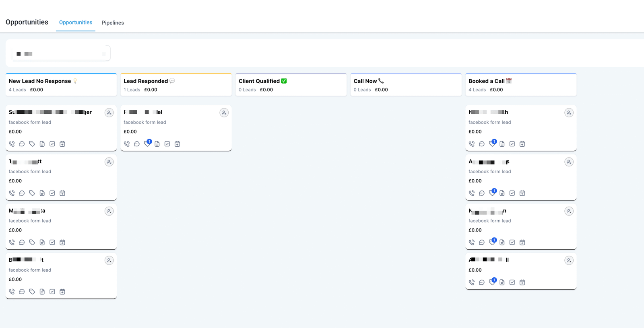Click the Client Qualified stage column header
This screenshot has height=328, width=644.
[x=291, y=85]
